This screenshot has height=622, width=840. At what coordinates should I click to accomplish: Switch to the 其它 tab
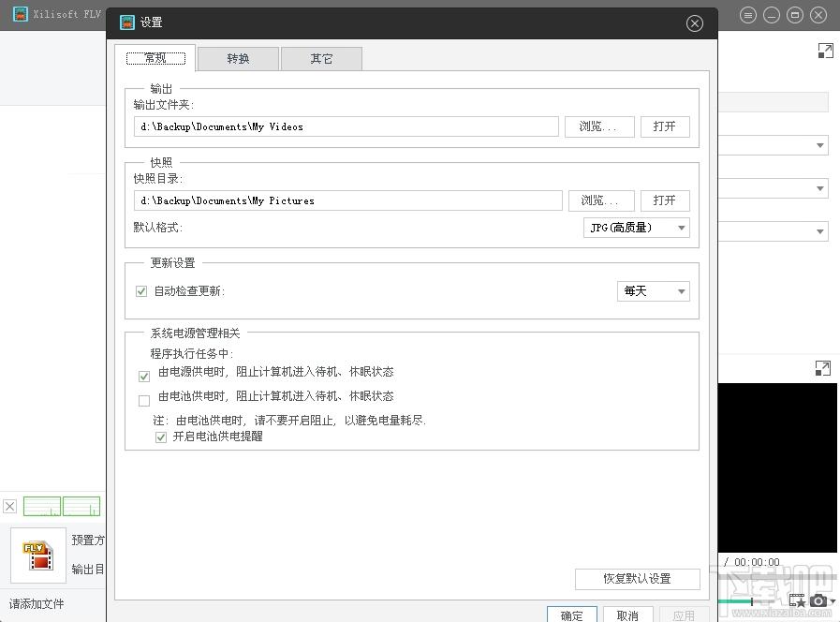coord(321,58)
